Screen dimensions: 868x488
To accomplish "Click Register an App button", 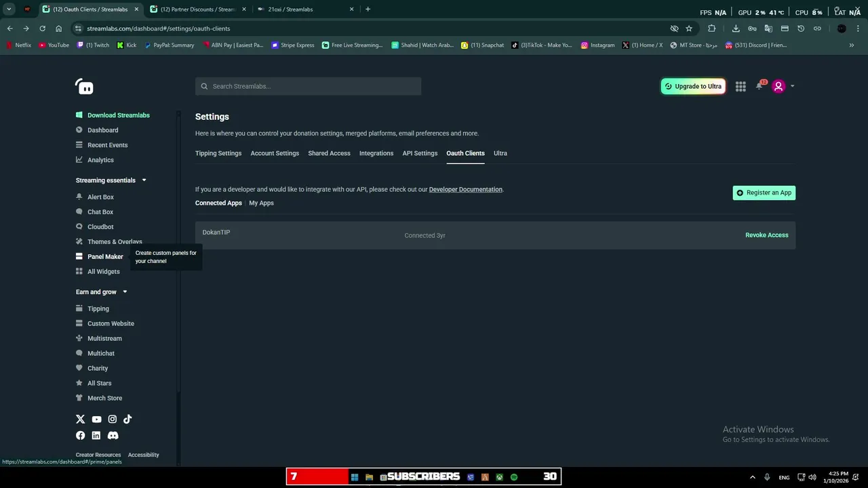I will point(764,192).
